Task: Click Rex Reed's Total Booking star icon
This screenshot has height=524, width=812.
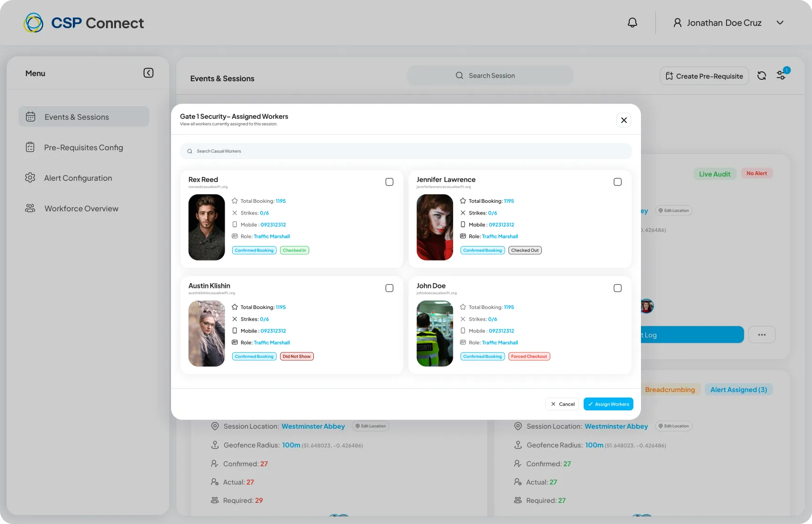Action: (x=234, y=200)
